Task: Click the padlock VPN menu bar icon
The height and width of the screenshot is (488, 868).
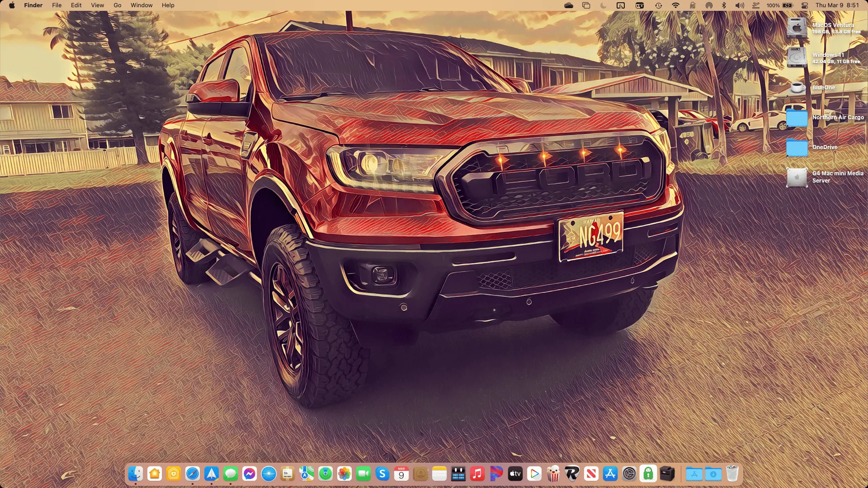Action: pos(692,5)
